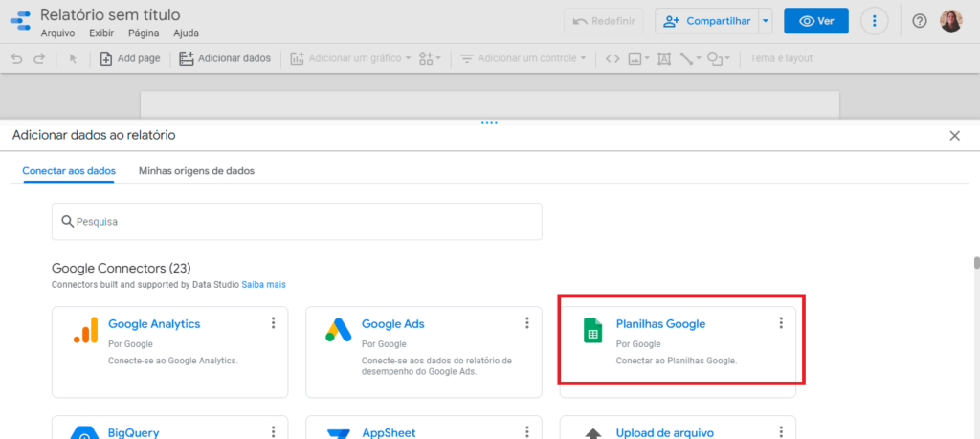
Task: Click Adicionar dados in toolbar
Action: click(225, 58)
